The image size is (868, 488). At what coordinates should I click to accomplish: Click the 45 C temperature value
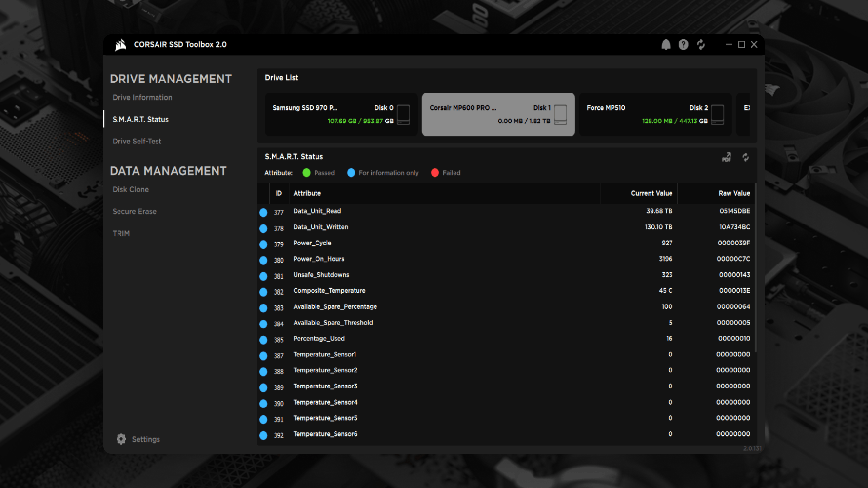666,290
